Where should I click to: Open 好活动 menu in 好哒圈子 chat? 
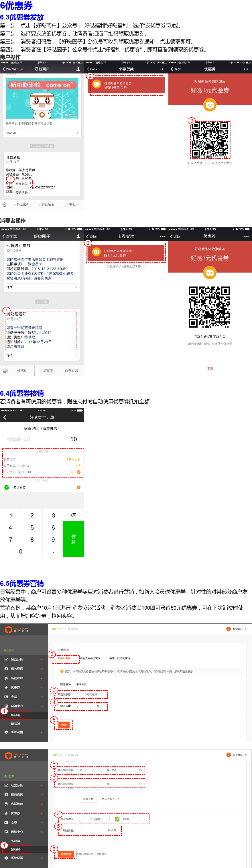[x=22, y=371]
